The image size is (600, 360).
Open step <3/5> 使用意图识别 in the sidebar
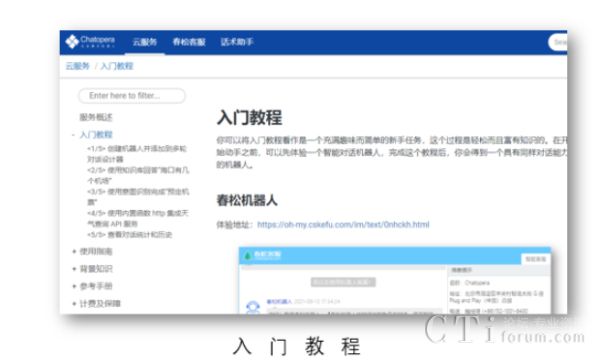pos(138,196)
